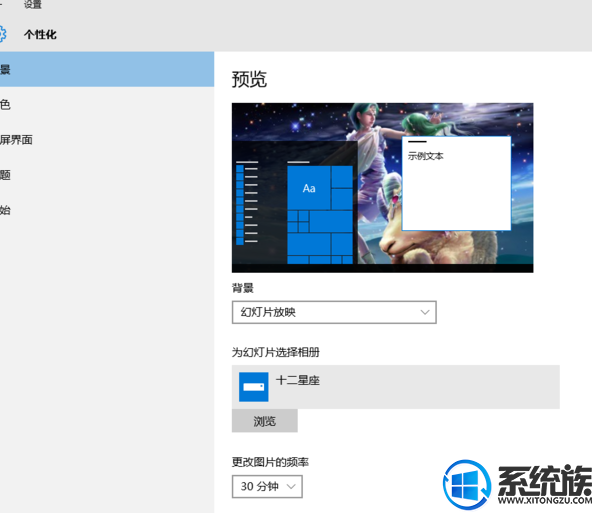Select the 十二星座 album entry
592x513 pixels.
(396, 387)
